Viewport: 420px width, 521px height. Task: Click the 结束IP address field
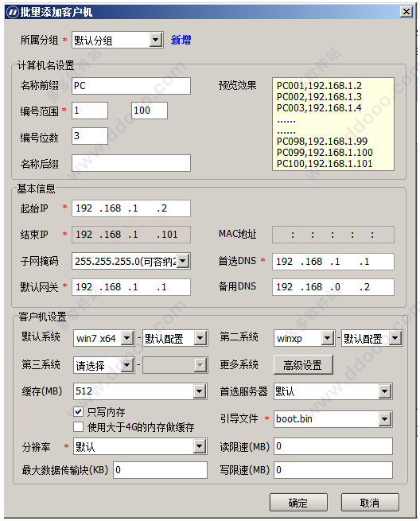tap(131, 235)
